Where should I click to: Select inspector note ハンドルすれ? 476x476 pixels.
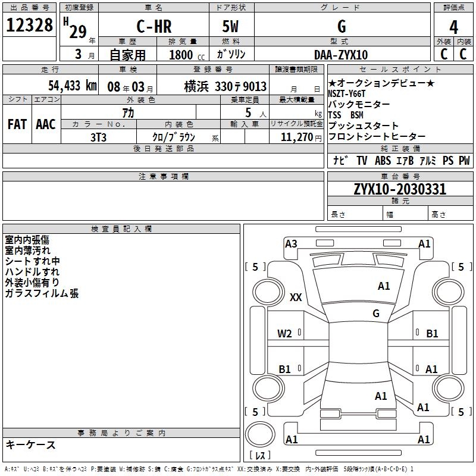point(32,272)
